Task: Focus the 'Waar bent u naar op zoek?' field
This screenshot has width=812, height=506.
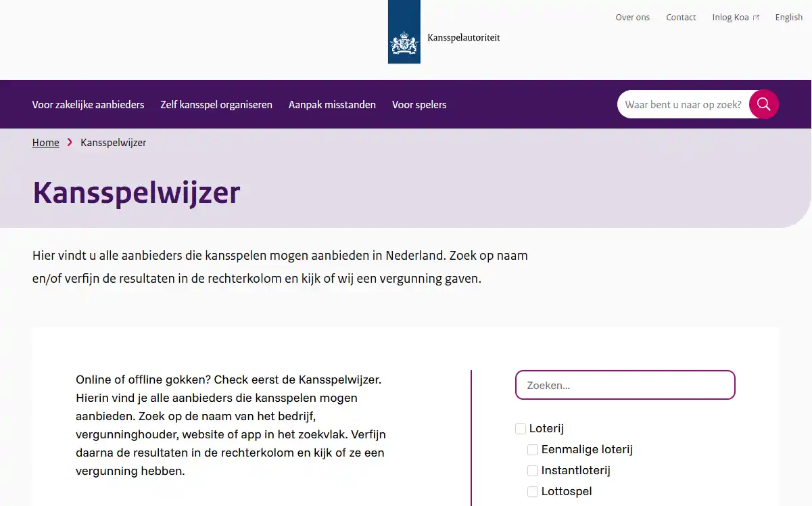Action: (683, 104)
